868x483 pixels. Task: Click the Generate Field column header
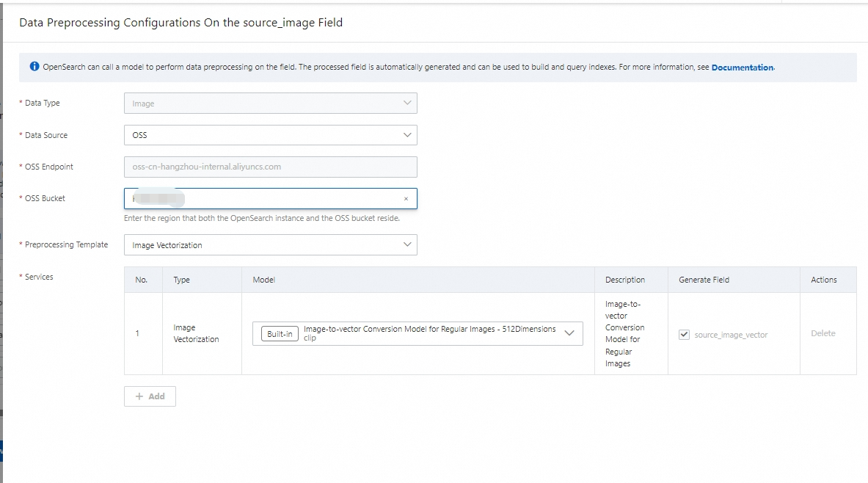[704, 280]
